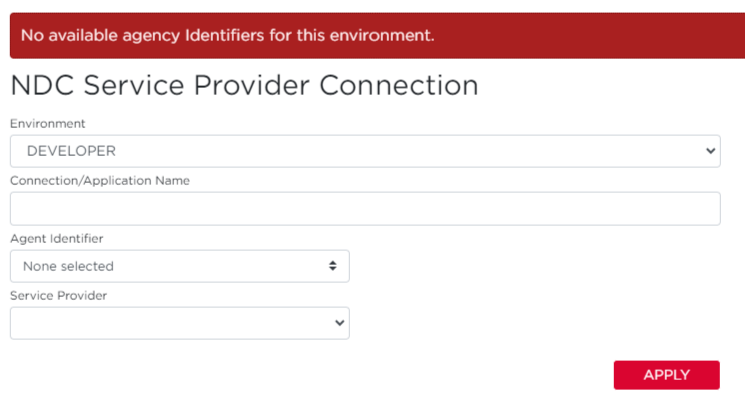Image resolution: width=745 pixels, height=420 pixels.
Task: Click the chevron arrow on Environment select
Action: click(710, 151)
